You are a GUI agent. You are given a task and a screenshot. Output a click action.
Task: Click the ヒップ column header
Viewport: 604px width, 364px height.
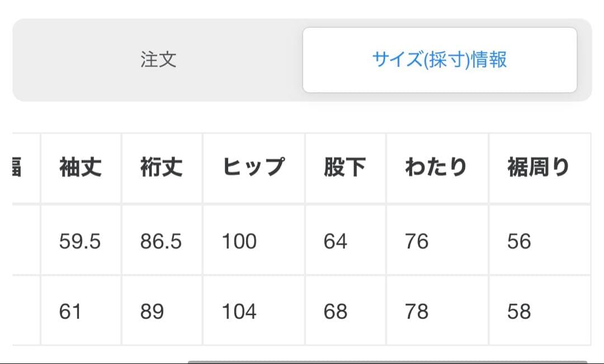click(x=253, y=167)
